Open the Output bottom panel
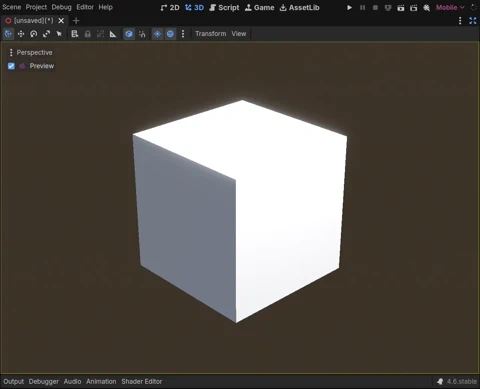 pos(14,381)
